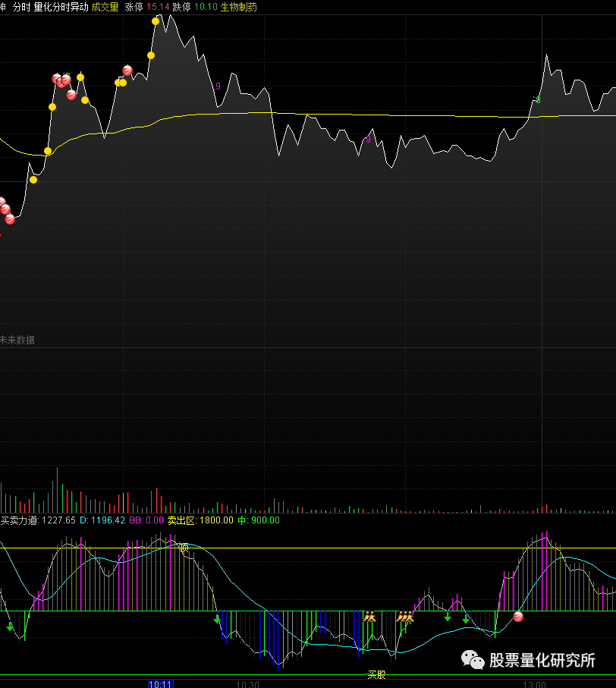Click the yellow 顶 marker in the indicator
Viewport: 616px width, 688px height.
184,547
